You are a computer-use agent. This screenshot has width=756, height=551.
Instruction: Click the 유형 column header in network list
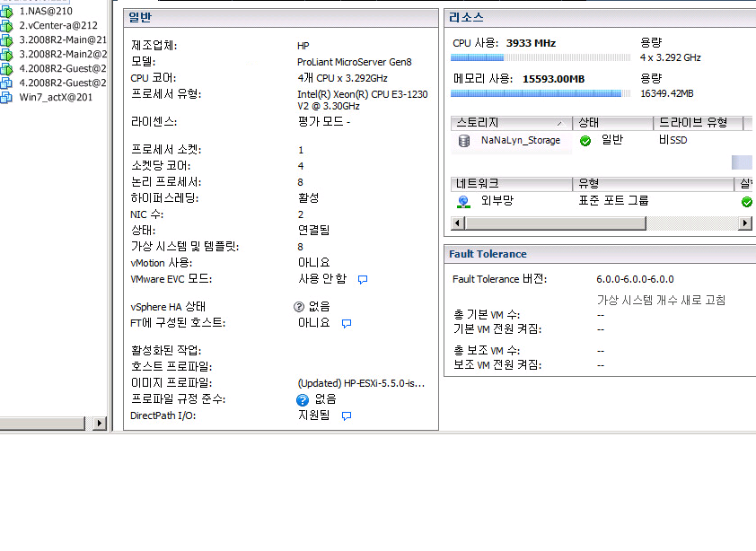tap(653, 184)
